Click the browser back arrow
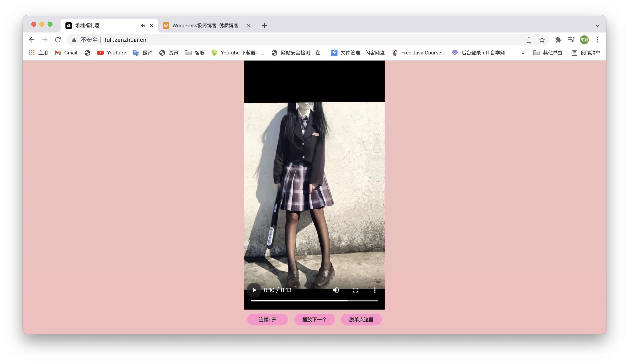 point(32,40)
